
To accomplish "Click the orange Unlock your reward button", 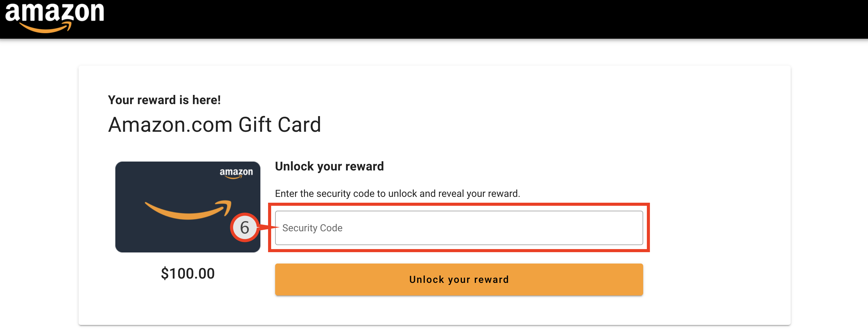I will pyautogui.click(x=459, y=279).
